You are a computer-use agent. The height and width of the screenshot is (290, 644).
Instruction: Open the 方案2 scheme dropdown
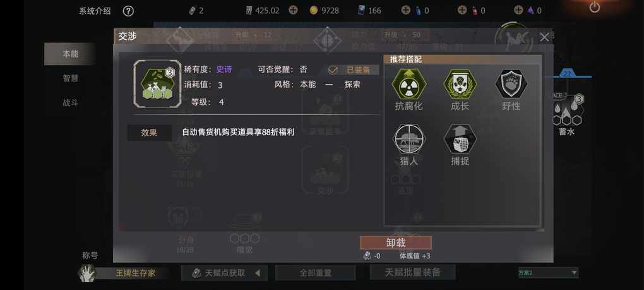point(548,272)
